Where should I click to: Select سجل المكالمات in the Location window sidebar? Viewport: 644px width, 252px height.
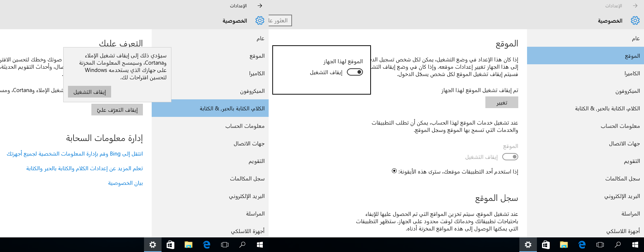click(x=586, y=179)
